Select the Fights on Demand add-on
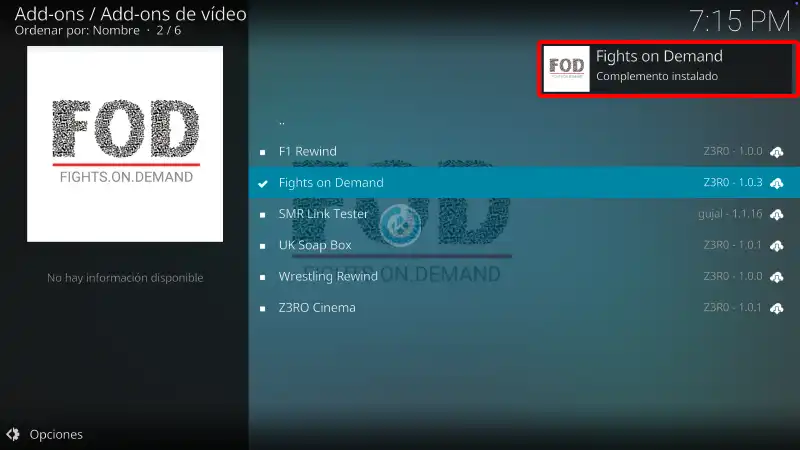Screen dimensions: 800x450 tap(524, 183)
